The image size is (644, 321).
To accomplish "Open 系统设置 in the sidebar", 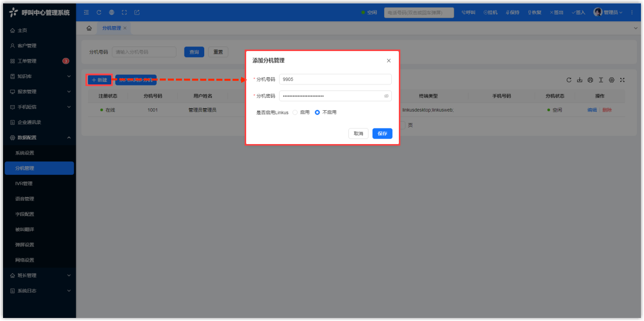I will point(25,153).
